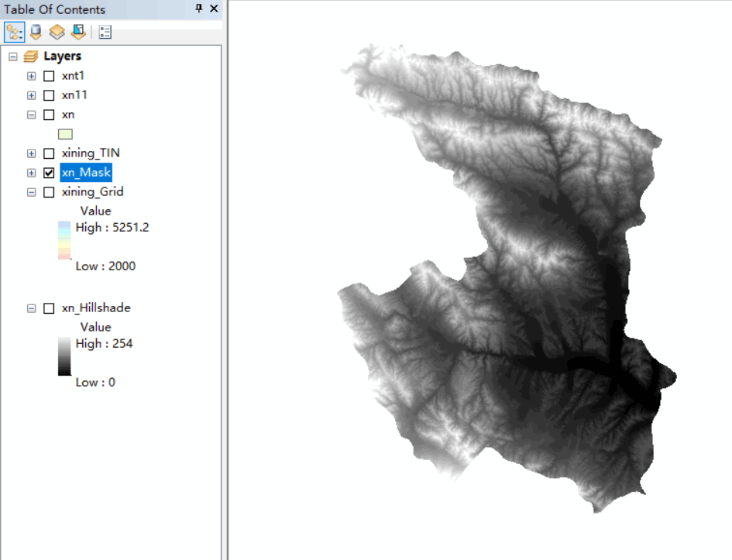
Task: Collapse the xining_Grid layer
Action: [31, 192]
